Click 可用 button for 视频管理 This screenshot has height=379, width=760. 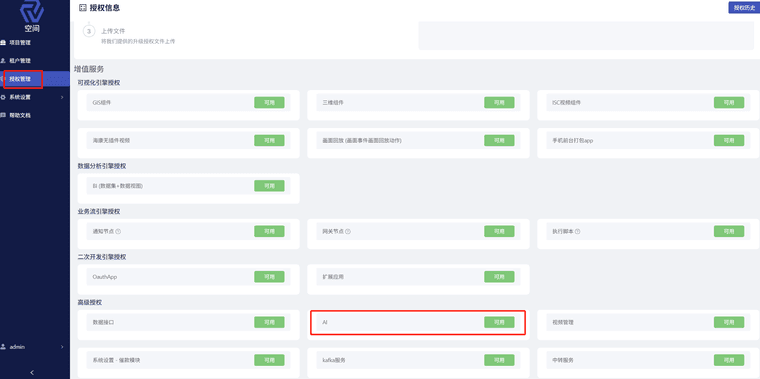click(728, 322)
